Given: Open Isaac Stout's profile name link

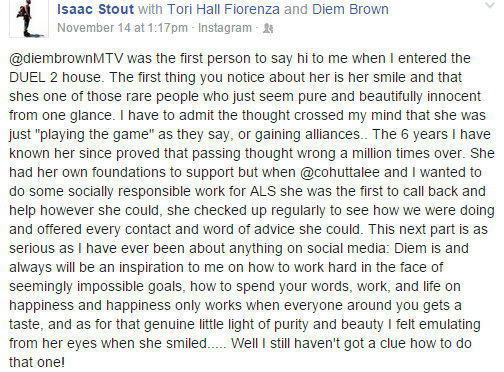Looking at the screenshot, I should (x=95, y=9).
